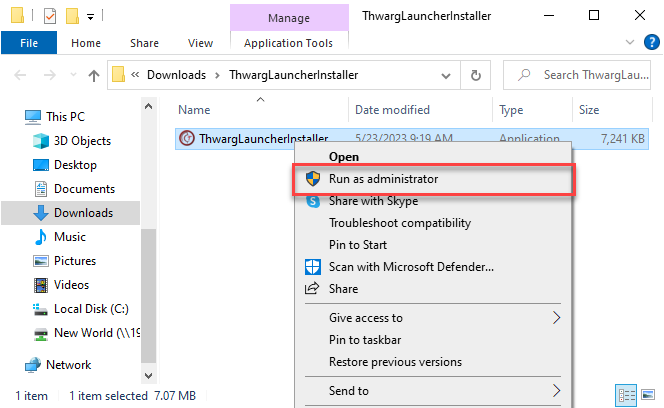Switch to details view in status bar
The width and height of the screenshot is (664, 408).
627,395
